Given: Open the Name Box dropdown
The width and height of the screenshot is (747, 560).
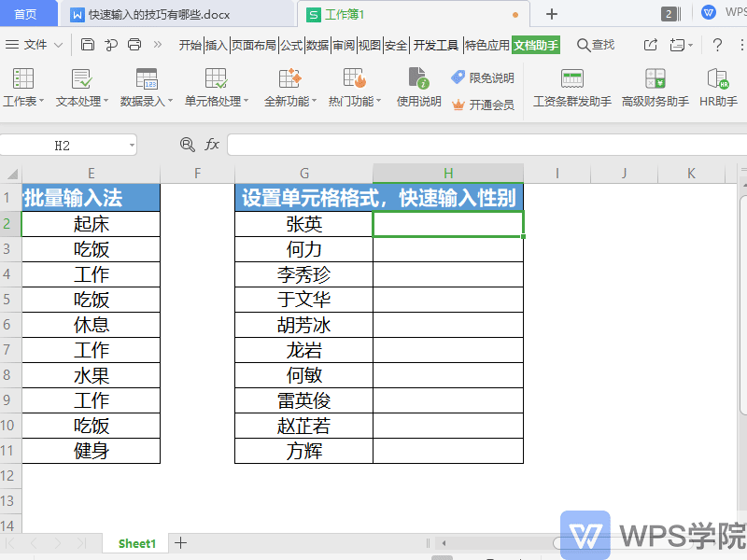Looking at the screenshot, I should tap(131, 145).
